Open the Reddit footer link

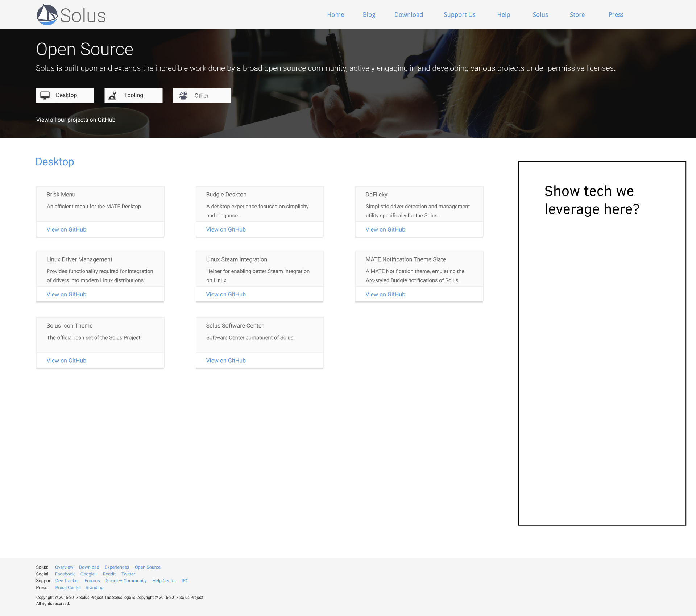point(109,574)
